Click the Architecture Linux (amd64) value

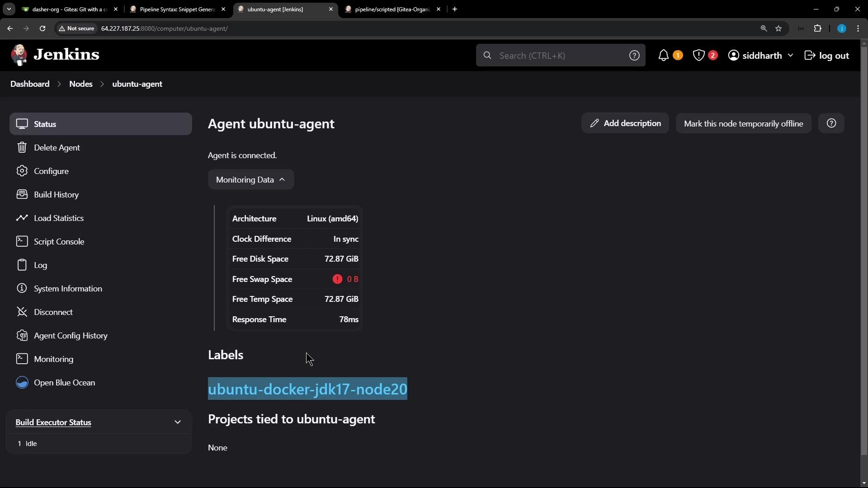332,219
